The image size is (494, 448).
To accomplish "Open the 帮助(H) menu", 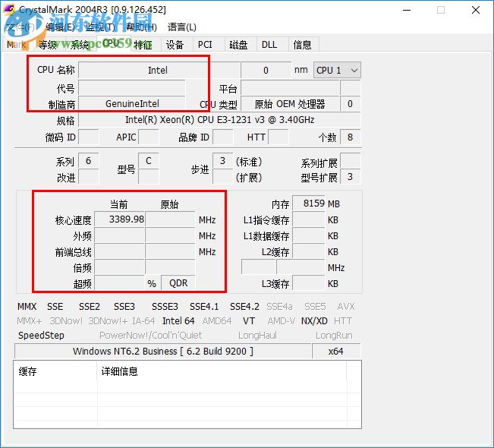I will click(x=141, y=27).
